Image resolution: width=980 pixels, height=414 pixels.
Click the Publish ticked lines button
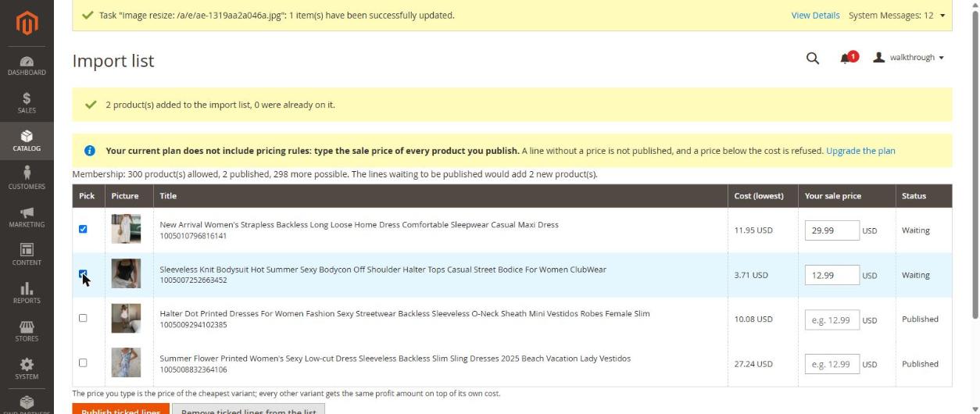point(120,409)
